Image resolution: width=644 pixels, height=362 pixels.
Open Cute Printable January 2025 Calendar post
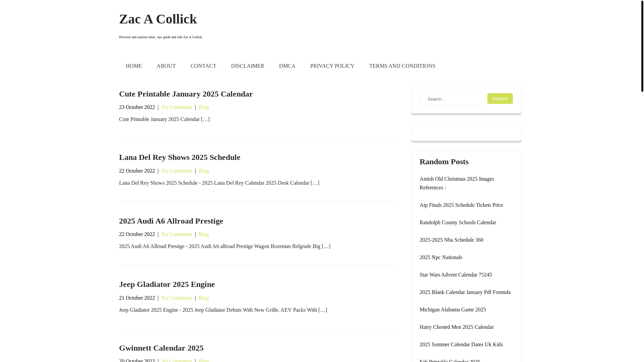coord(186,94)
